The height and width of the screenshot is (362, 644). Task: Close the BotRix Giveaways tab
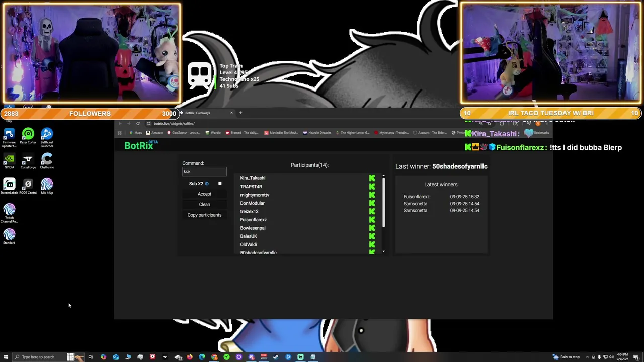[231, 113]
